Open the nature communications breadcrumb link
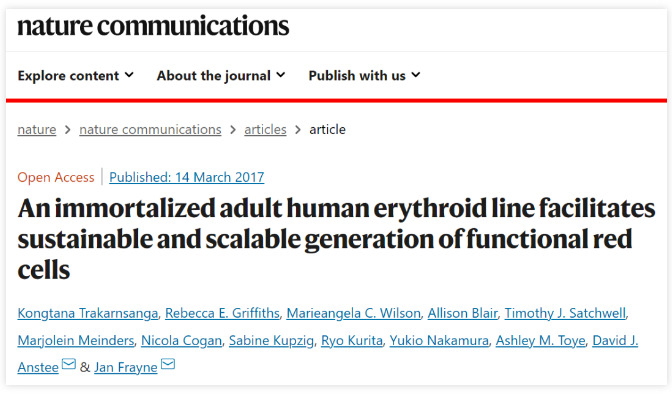 tap(150, 129)
